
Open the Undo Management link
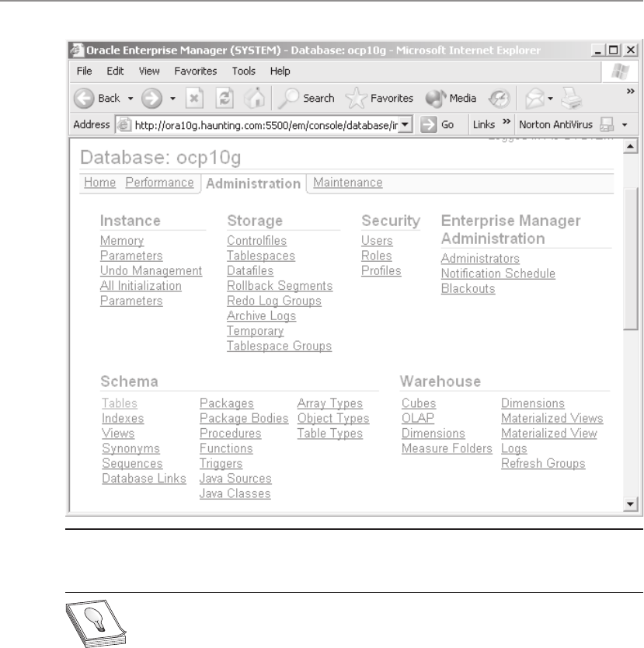[x=151, y=270]
